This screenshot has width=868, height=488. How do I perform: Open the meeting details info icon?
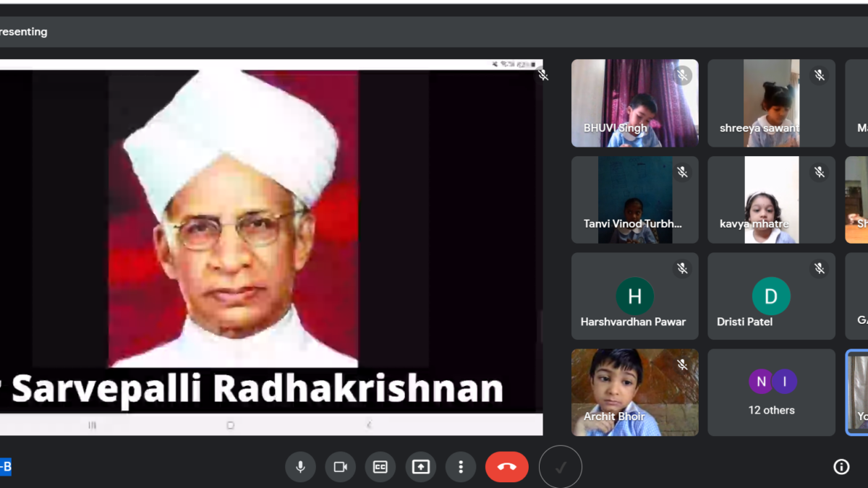[x=841, y=467]
